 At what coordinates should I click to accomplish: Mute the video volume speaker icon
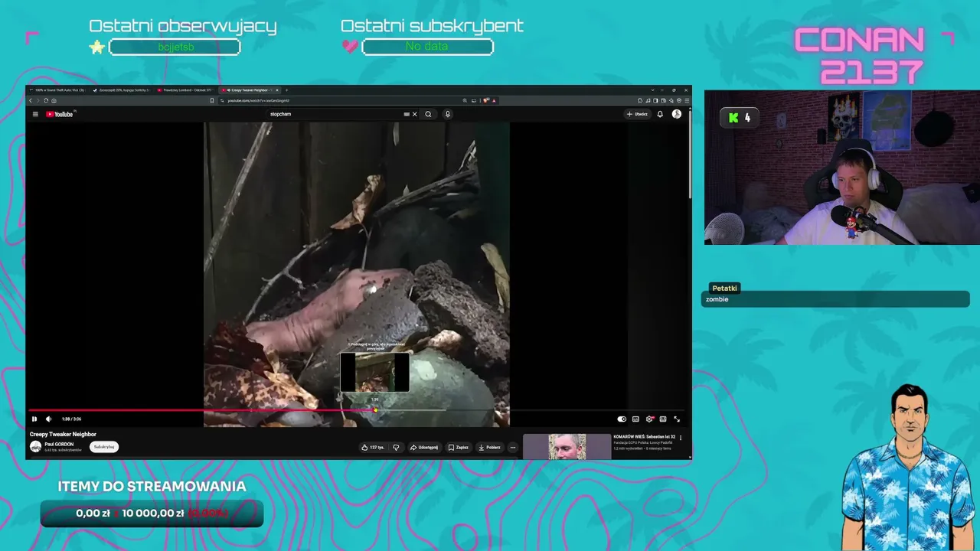click(49, 419)
